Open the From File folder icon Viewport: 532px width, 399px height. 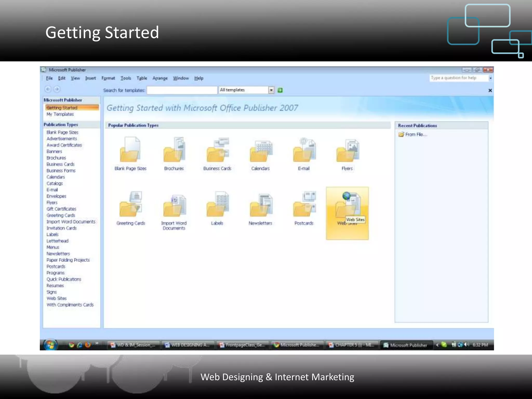pyautogui.click(x=401, y=134)
